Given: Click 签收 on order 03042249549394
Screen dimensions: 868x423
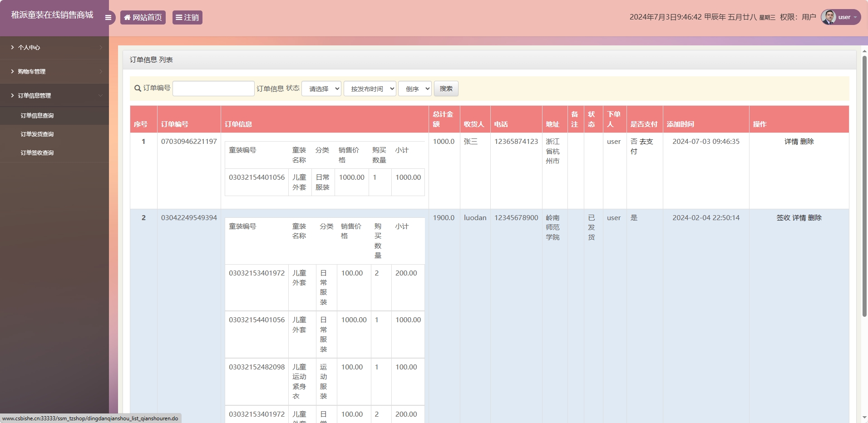Looking at the screenshot, I should pyautogui.click(x=783, y=217).
